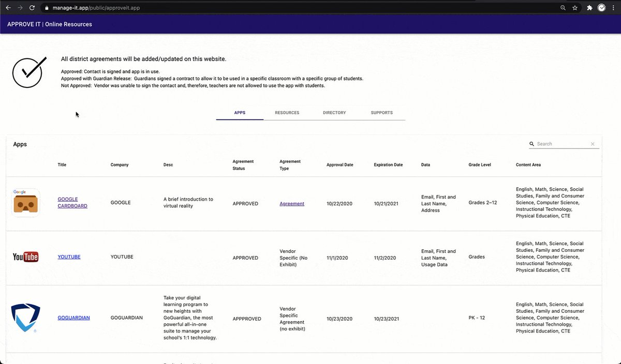Open the GOOGLE CARDBOARD link
Image resolution: width=621 pixels, height=364 pixels.
click(72, 203)
